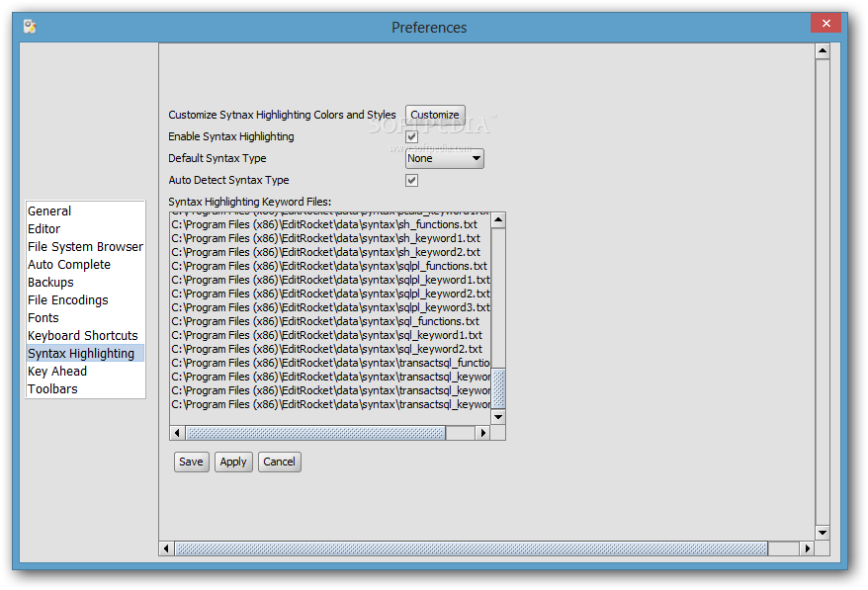The image size is (868, 590).
Task: Select sqlpl_functions.txt keyword file
Action: pos(330,266)
